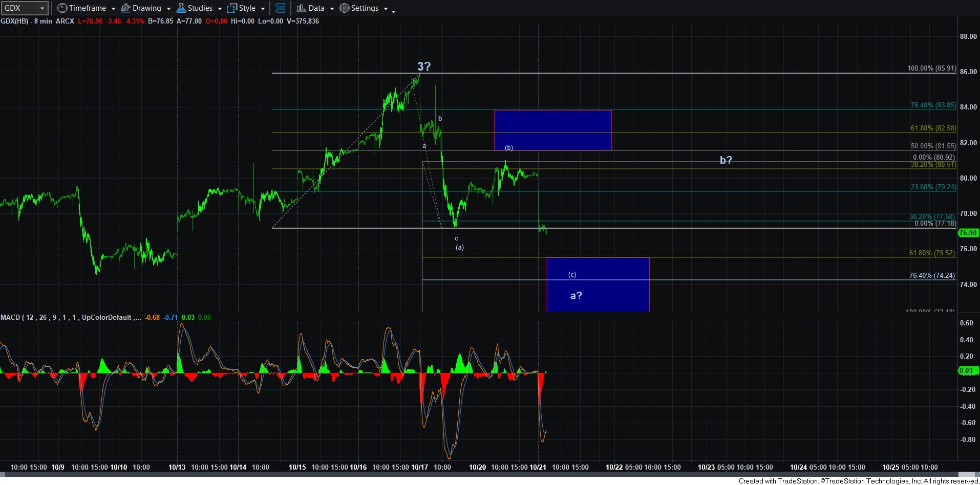The height and width of the screenshot is (485, 980).
Task: Open the dropdown arrow beside Settings
Action: click(x=386, y=9)
